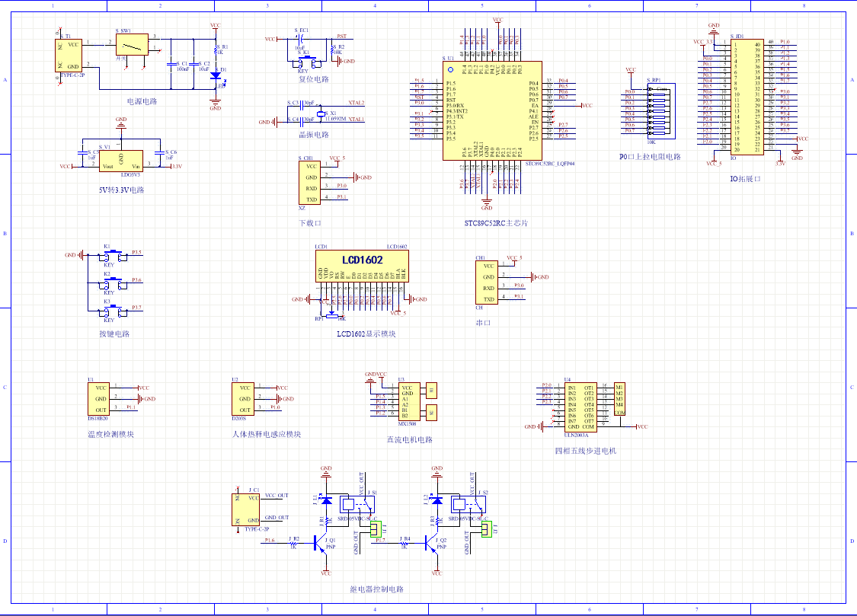The height and width of the screenshot is (616, 857).
Task: Pick the S_C6 1uF capacitor
Action: pos(160,155)
